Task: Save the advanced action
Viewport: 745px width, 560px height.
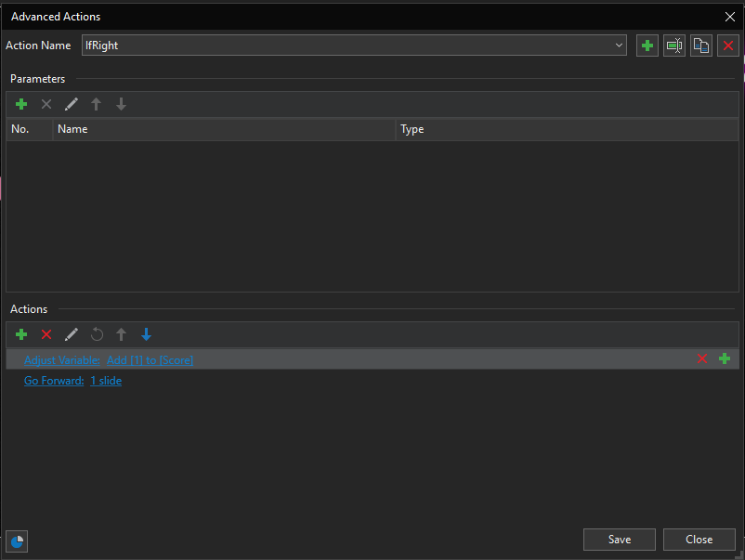Action: coord(620,540)
